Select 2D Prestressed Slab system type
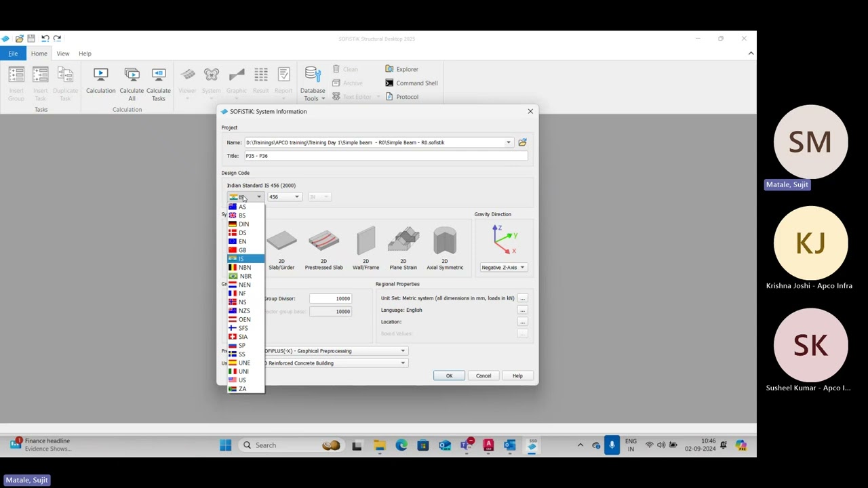Image resolution: width=868 pixels, height=488 pixels. tap(323, 249)
